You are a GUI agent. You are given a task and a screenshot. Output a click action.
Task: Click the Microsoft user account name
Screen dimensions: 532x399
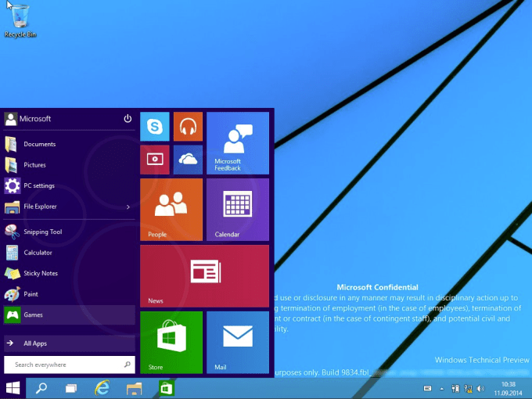(x=34, y=119)
